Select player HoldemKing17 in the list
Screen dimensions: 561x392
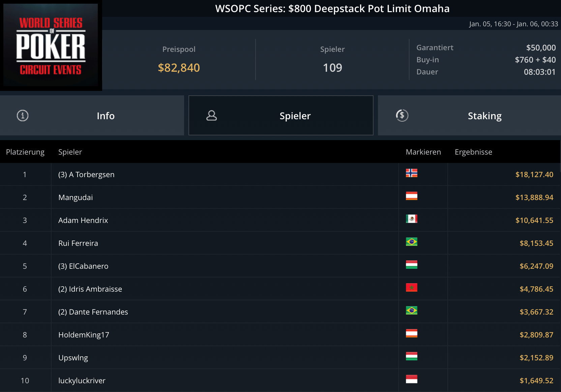(84, 335)
